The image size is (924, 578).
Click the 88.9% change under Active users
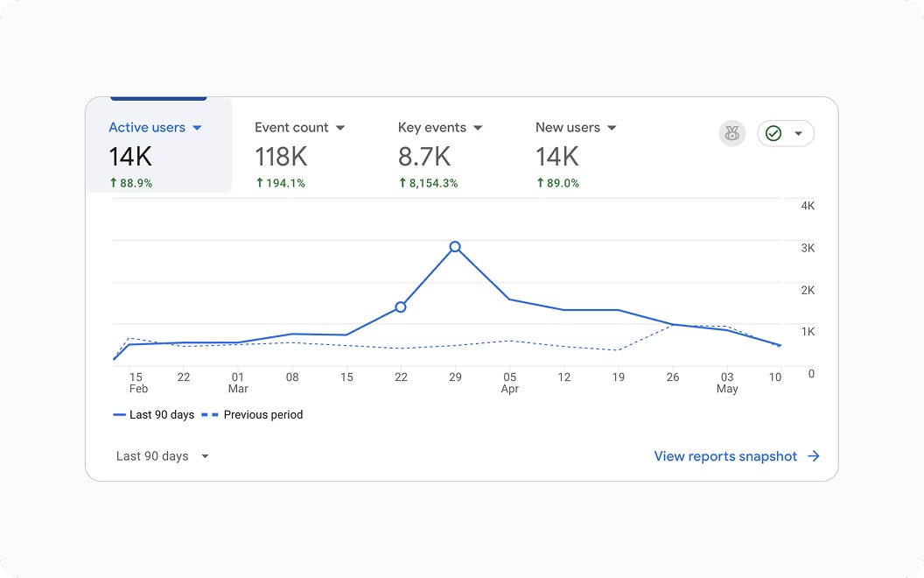click(131, 183)
